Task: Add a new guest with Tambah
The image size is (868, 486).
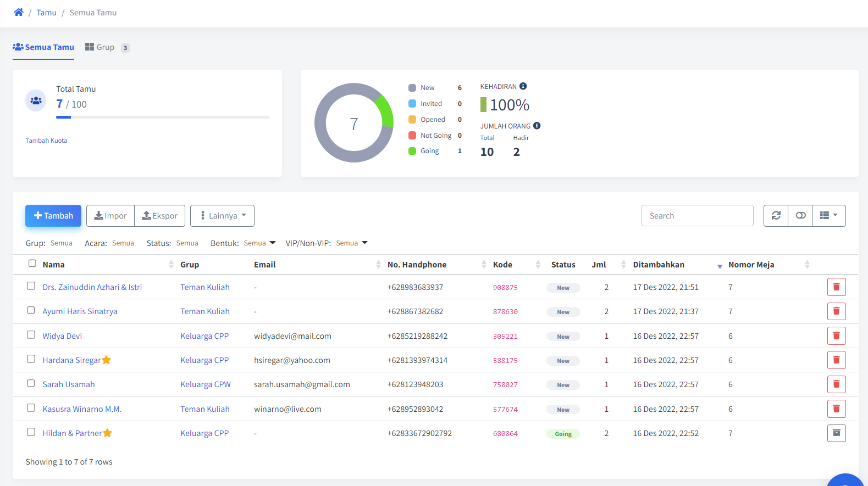Action: click(x=53, y=216)
